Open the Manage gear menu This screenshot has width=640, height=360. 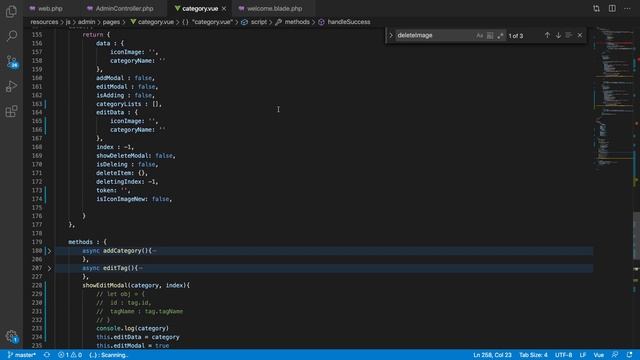pos(11,336)
